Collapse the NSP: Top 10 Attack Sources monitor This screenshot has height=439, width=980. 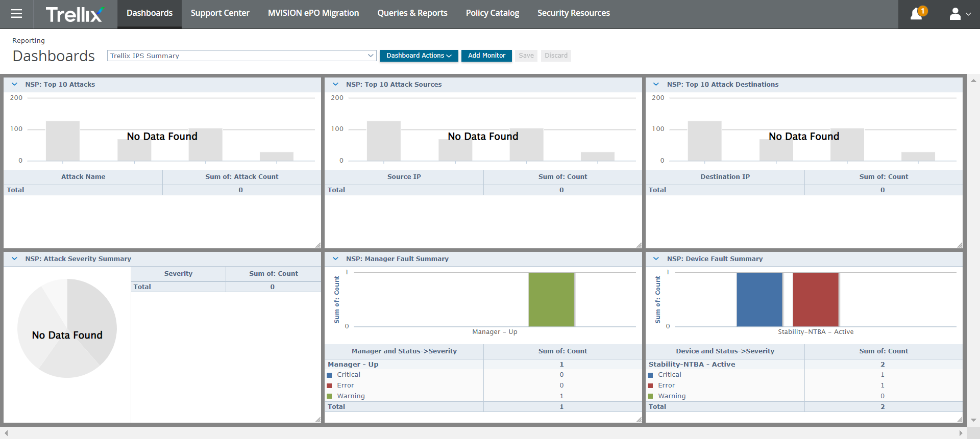click(x=335, y=85)
